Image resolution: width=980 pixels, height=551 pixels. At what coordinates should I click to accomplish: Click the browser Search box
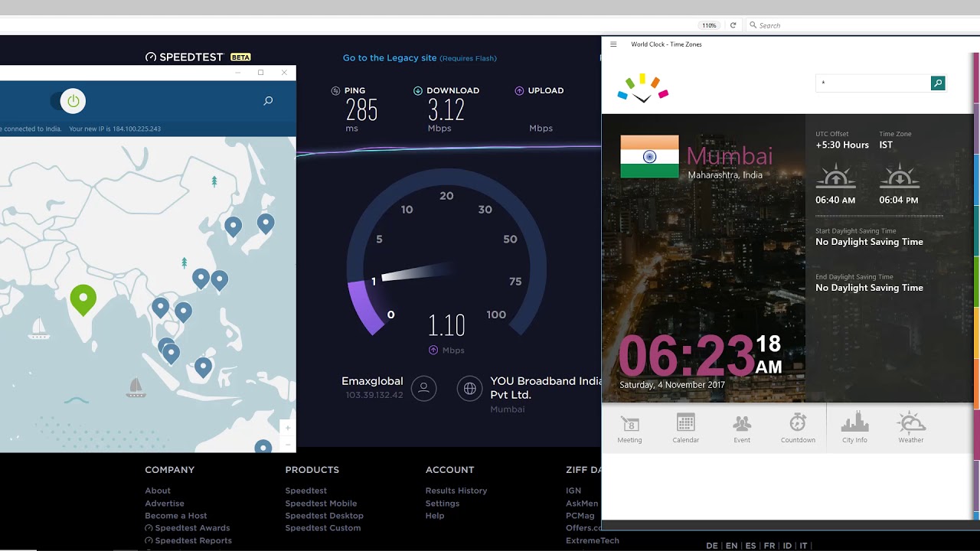[861, 25]
